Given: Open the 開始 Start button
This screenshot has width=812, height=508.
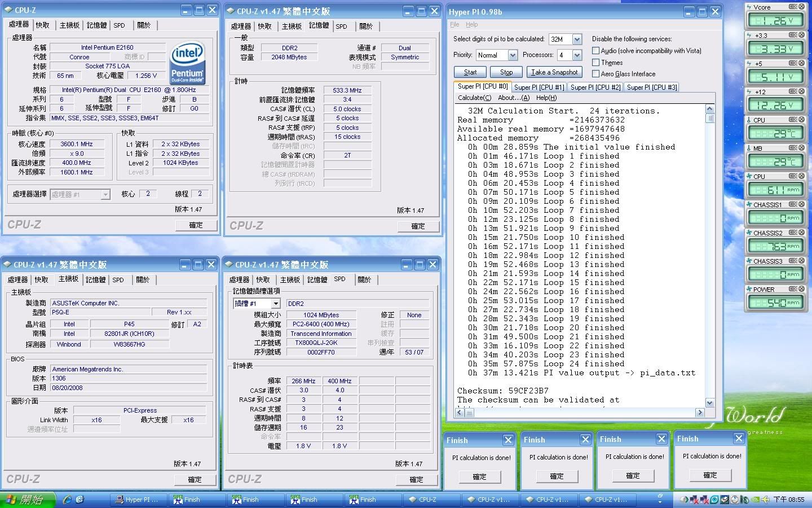Looking at the screenshot, I should tap(28, 500).
